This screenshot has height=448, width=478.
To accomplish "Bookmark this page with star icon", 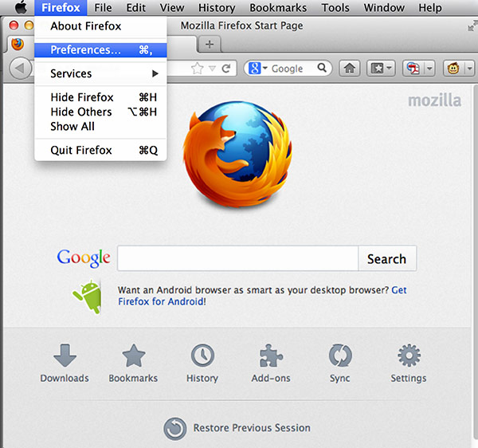I will 198,69.
